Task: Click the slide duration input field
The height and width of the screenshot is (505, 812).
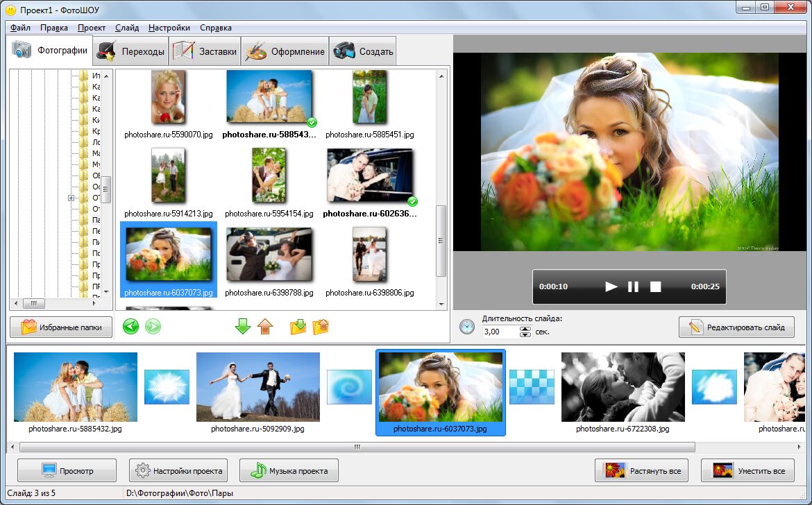Action: click(500, 332)
